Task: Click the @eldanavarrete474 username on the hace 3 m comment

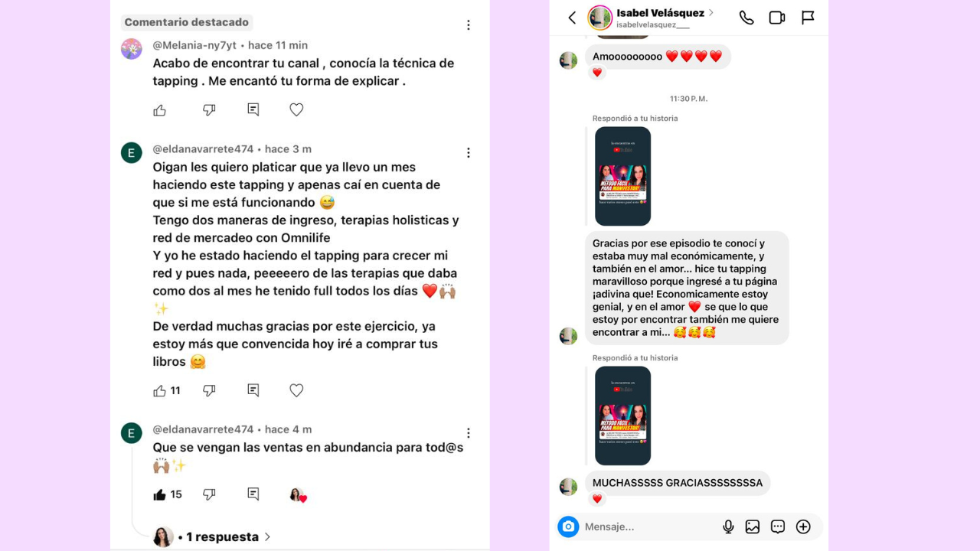Action: 203,149
